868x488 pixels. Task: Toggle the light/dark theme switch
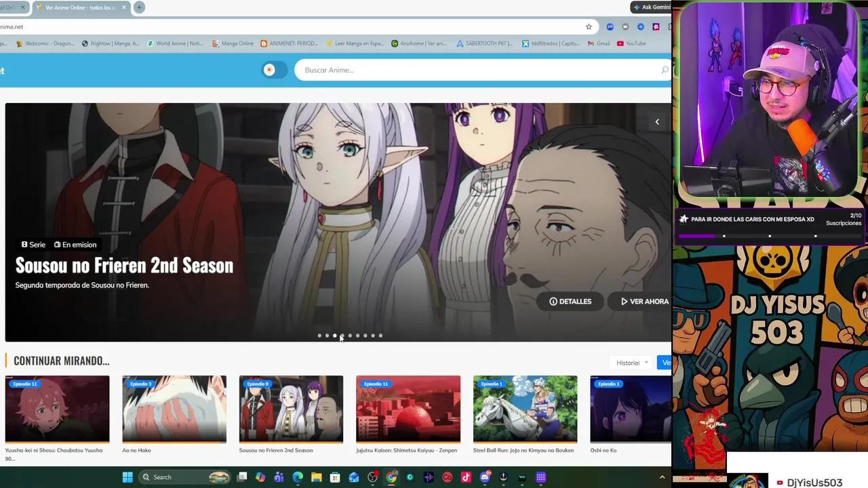[275, 70]
